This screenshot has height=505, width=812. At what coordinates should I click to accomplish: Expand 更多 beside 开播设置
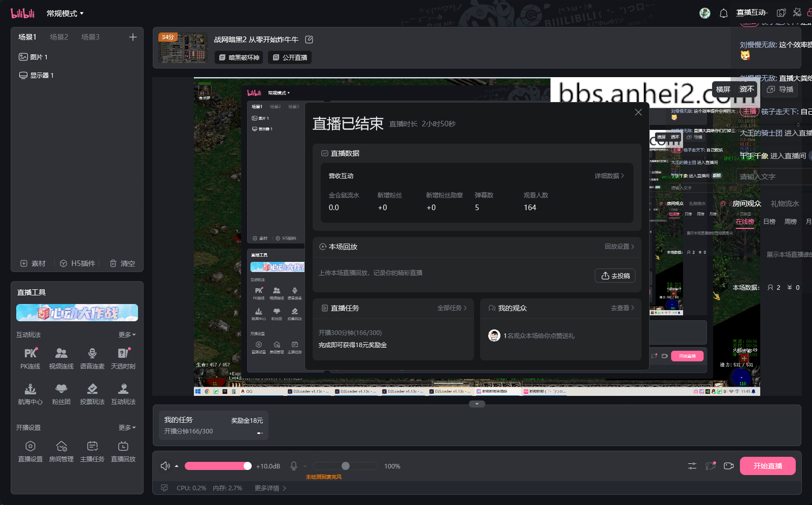click(127, 428)
